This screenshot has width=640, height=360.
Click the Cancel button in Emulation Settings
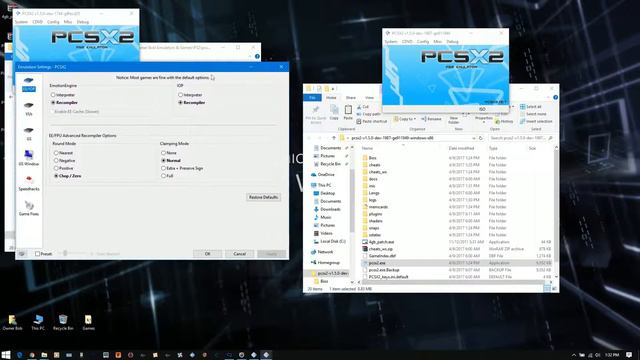240,254
